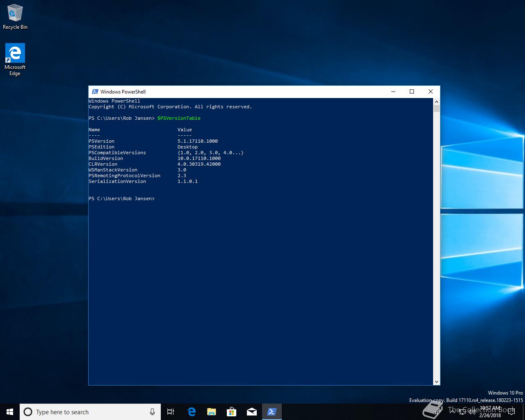Launch Edge from the taskbar
The height and width of the screenshot is (420, 525).
(x=192, y=412)
